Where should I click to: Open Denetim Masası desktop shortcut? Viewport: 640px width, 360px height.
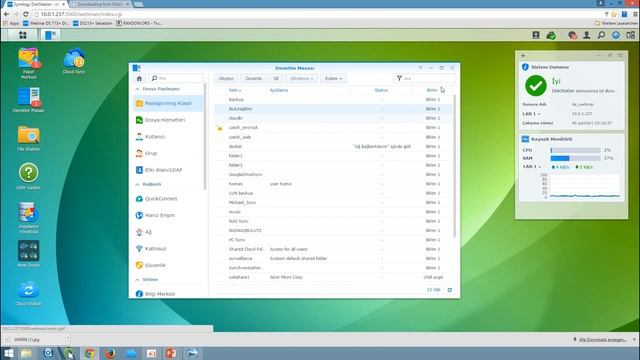pos(28,100)
